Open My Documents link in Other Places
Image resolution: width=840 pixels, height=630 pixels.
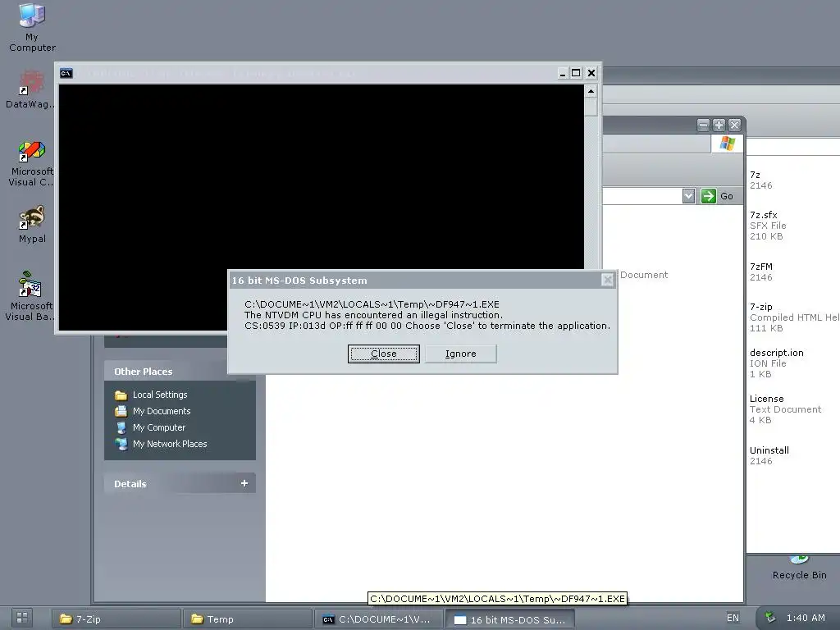162,412
